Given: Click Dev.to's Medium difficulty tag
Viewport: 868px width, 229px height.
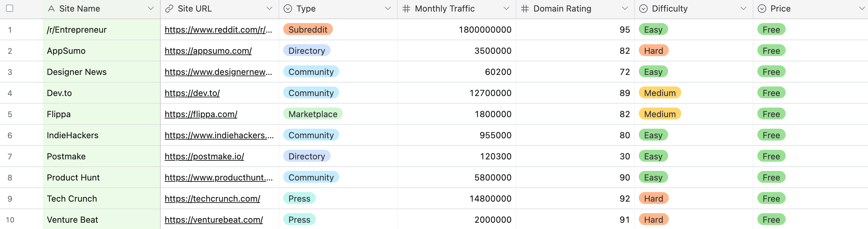Looking at the screenshot, I should (x=660, y=93).
